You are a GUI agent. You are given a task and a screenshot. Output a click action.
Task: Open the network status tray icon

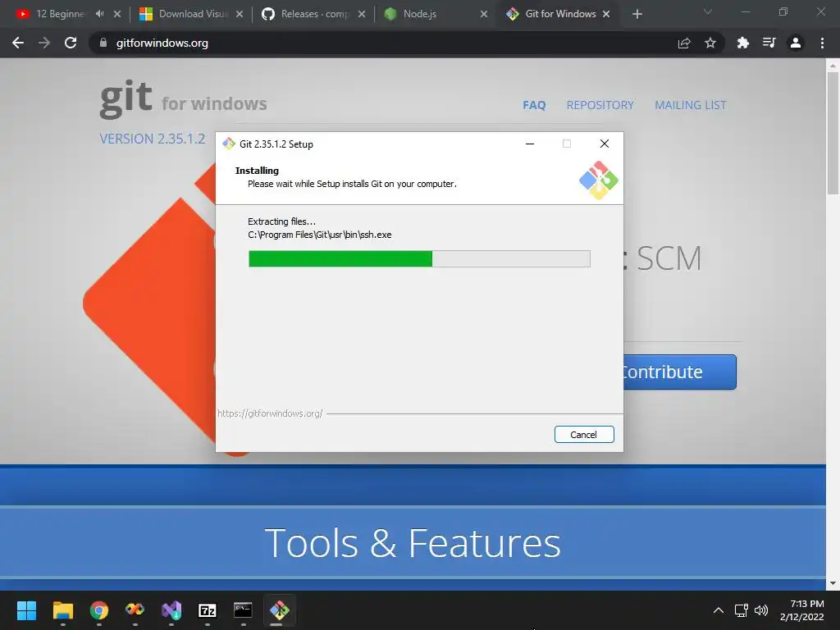click(x=742, y=610)
